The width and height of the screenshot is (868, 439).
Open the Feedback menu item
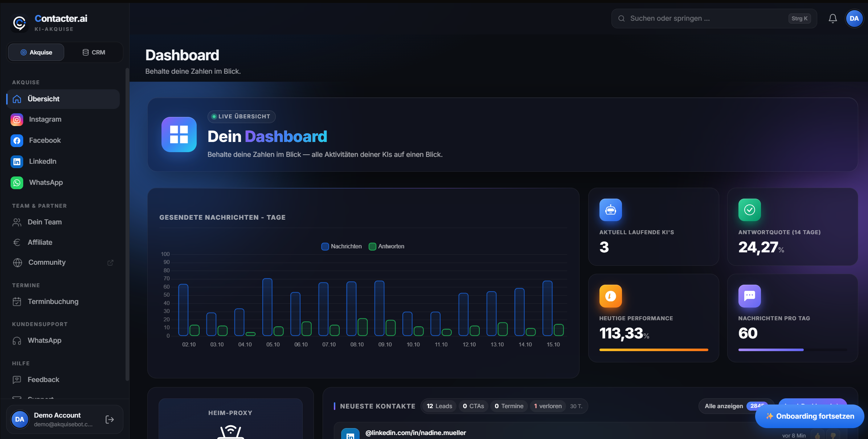pyautogui.click(x=63, y=379)
